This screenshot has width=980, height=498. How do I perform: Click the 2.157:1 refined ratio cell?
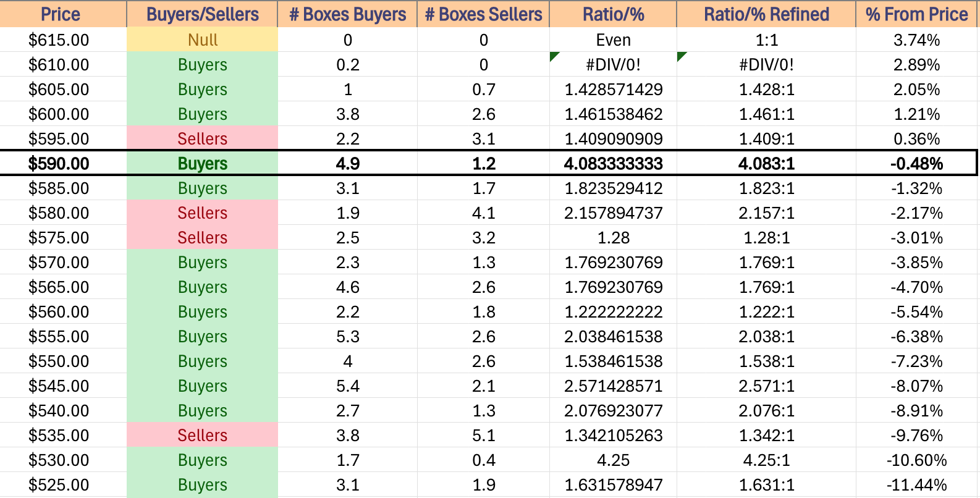766,213
